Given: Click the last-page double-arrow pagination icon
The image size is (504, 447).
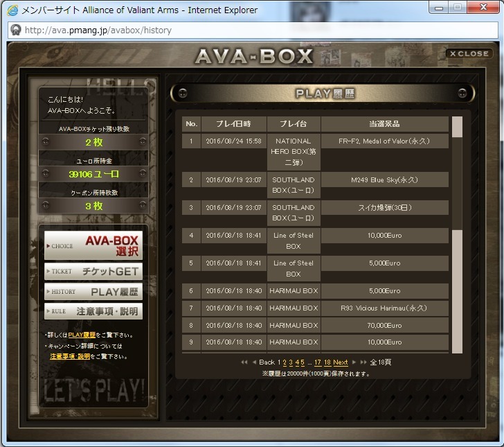Looking at the screenshot, I should (x=363, y=362).
